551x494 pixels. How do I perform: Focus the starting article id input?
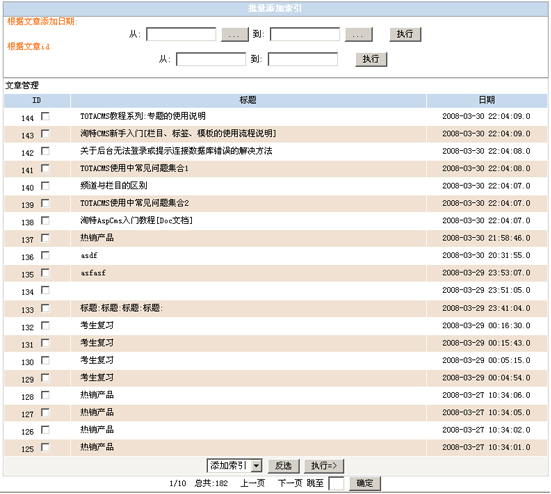tap(211, 59)
